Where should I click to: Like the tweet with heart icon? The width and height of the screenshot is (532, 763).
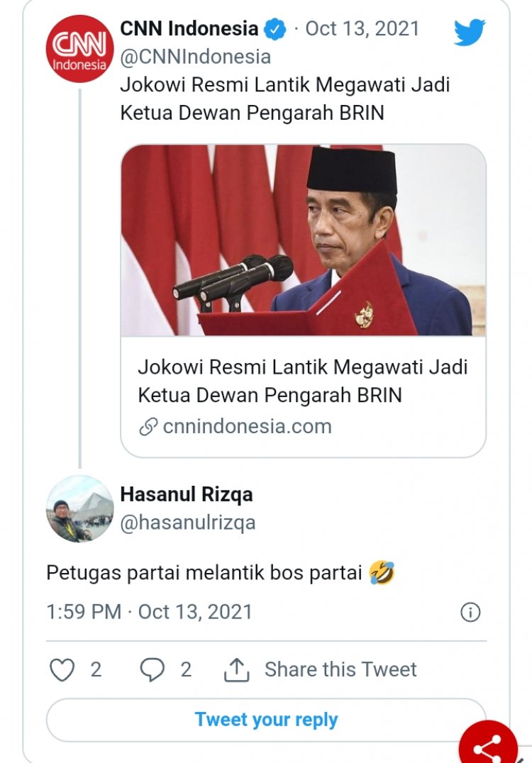[x=62, y=669]
